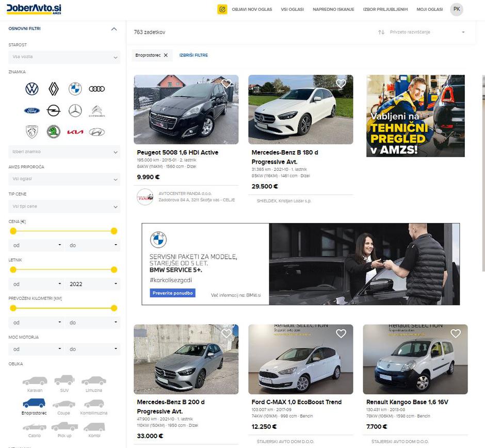Open the Starost age dropdown
The height and width of the screenshot is (448, 485).
(64, 57)
